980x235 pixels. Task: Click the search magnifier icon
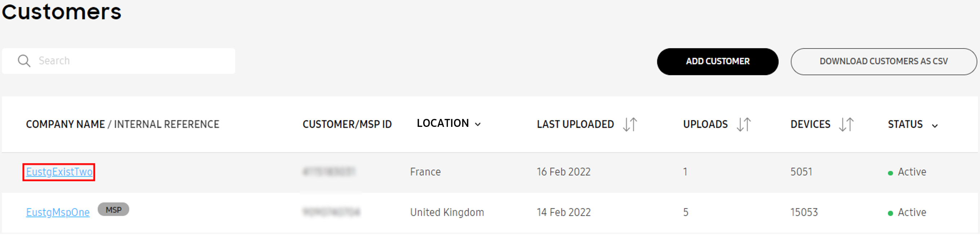pos(24,61)
